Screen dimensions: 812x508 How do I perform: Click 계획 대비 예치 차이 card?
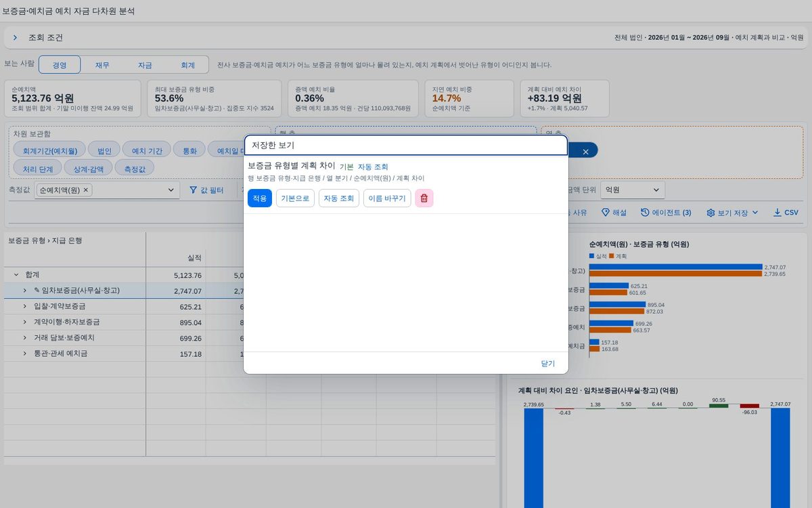pyautogui.click(x=565, y=98)
